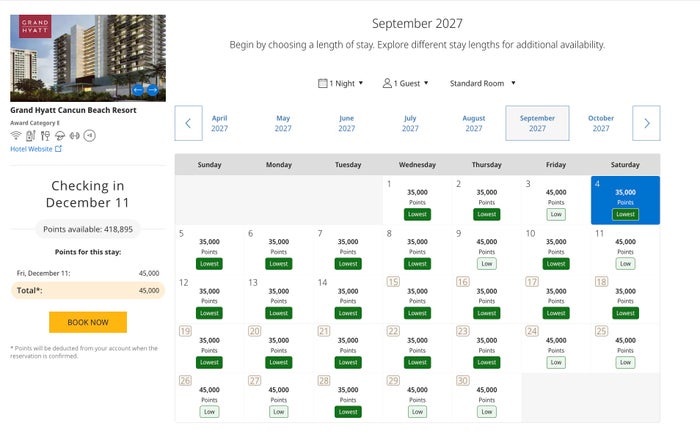700x434 pixels.
Task: Click previous photo arrow on hotel image
Action: (x=138, y=90)
